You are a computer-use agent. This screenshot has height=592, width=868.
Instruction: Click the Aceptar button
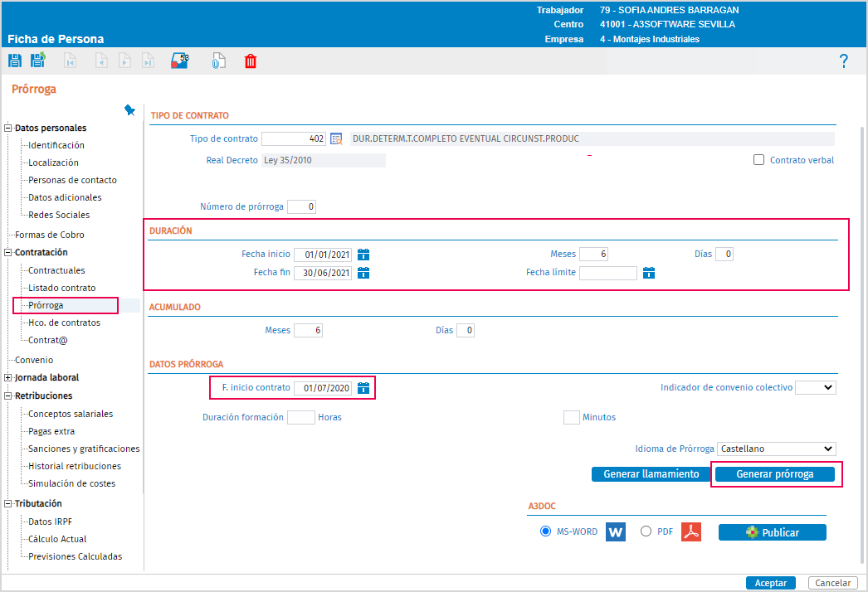point(771,583)
